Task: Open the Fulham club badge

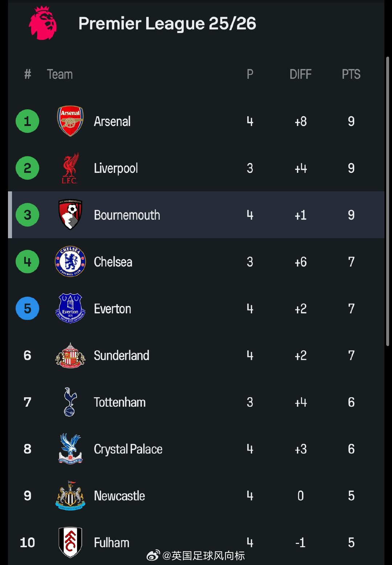Action: pyautogui.click(x=70, y=542)
